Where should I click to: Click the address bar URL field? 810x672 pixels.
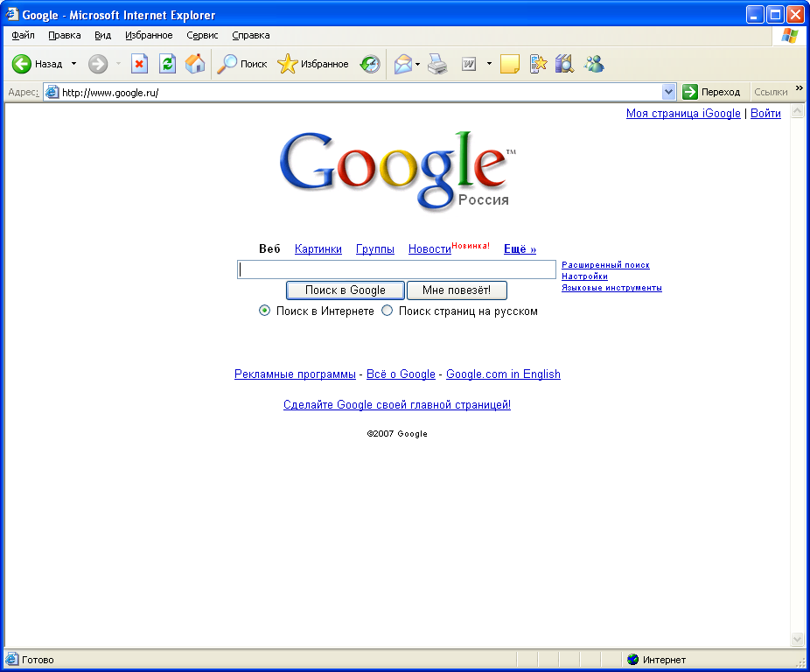(353, 93)
